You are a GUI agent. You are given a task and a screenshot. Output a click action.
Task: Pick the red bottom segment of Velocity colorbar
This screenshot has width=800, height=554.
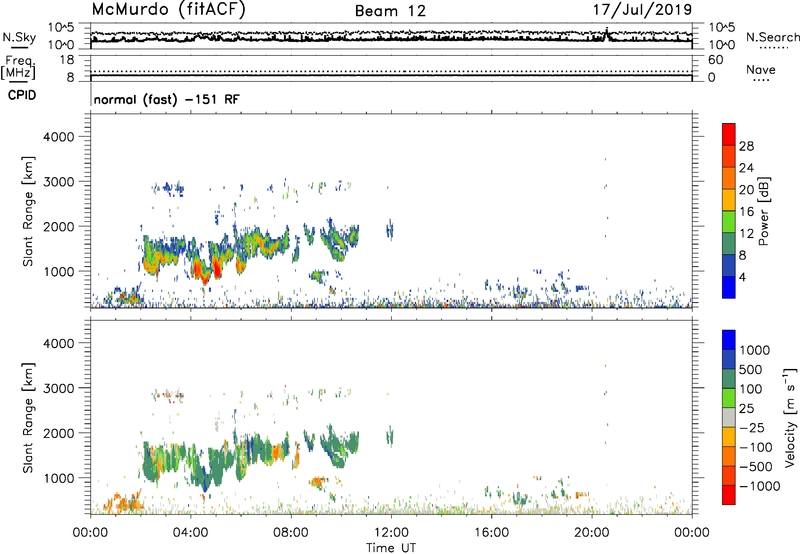729,495
